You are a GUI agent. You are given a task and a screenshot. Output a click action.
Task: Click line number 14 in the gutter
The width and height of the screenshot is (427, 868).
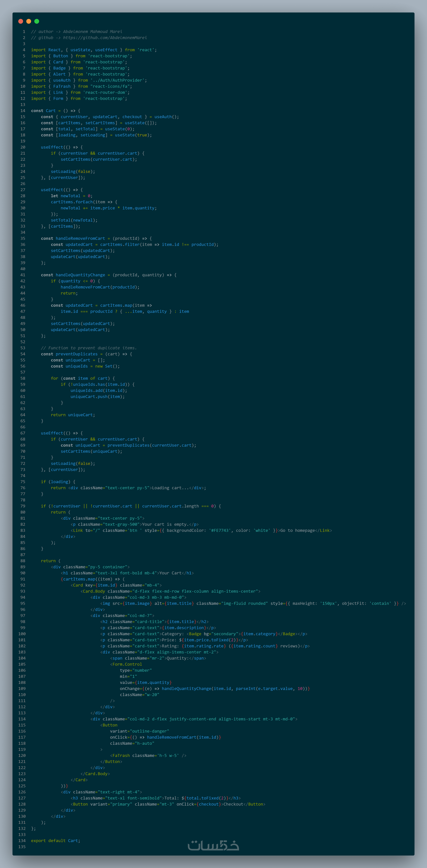(23, 110)
